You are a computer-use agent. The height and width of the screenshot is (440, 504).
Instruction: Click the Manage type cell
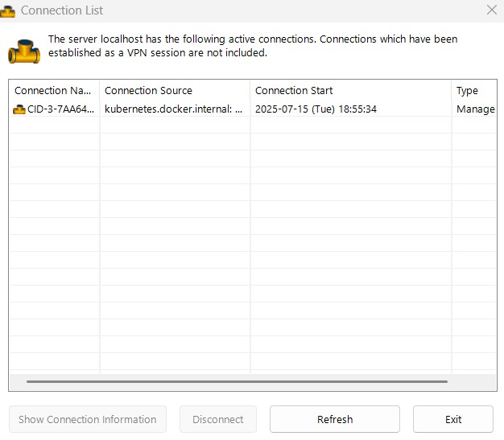pos(475,109)
